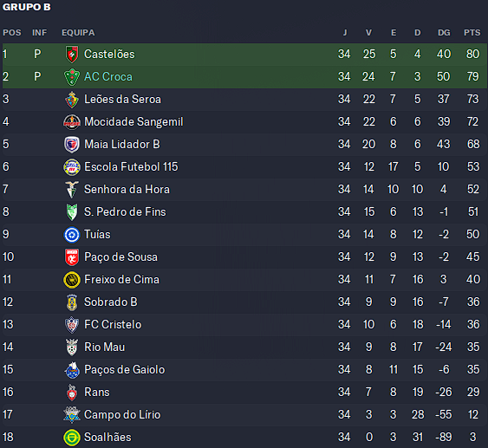Select the Mocidade Sangemil logo

click(x=72, y=122)
